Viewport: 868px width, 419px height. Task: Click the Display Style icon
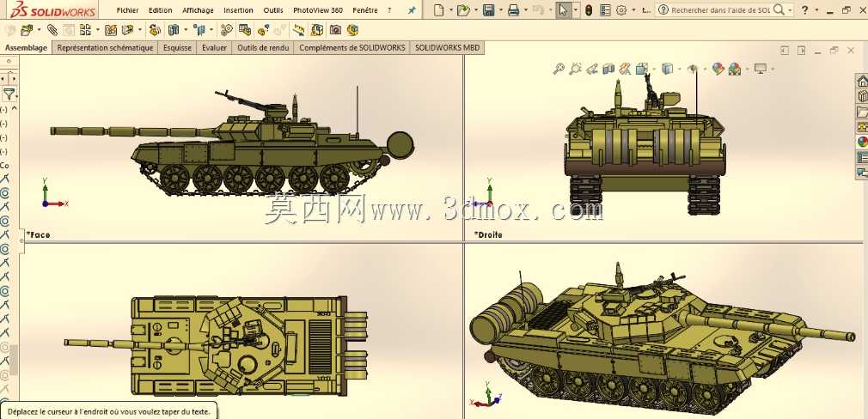(668, 69)
